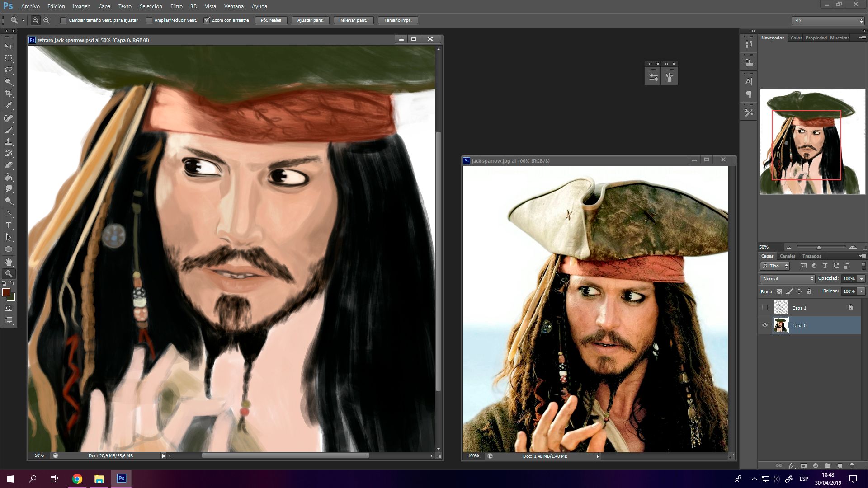Viewport: 868px width, 488px height.
Task: Disable Zoom con arrastre checkbox
Action: (207, 20)
